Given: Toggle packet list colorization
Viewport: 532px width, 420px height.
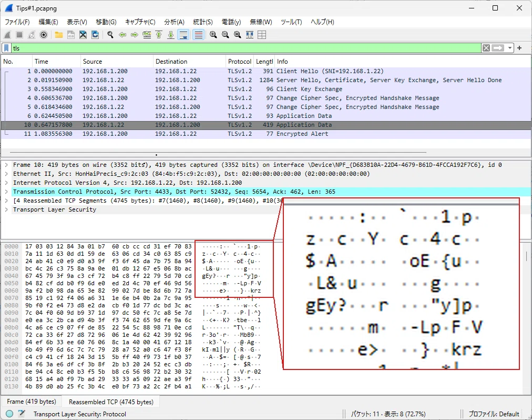Looking at the screenshot, I should click(199, 35).
